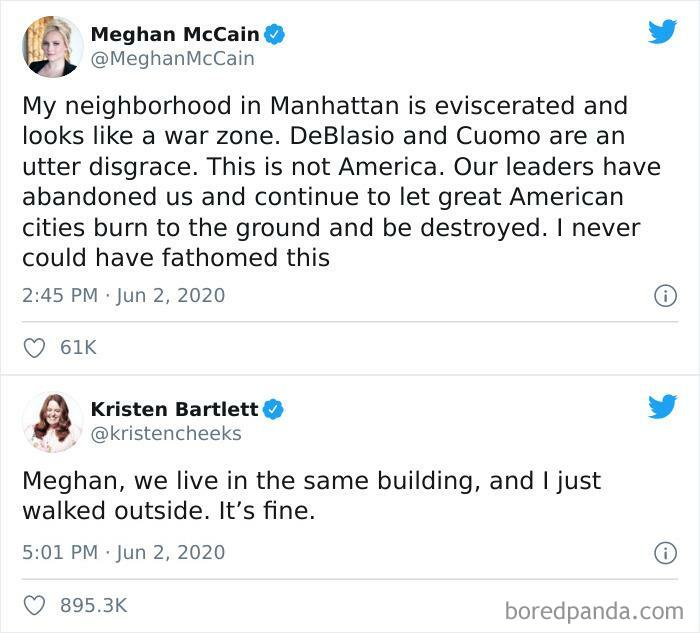This screenshot has height=633, width=700.
Task: View the 895.3K likes count
Action: coord(94,605)
